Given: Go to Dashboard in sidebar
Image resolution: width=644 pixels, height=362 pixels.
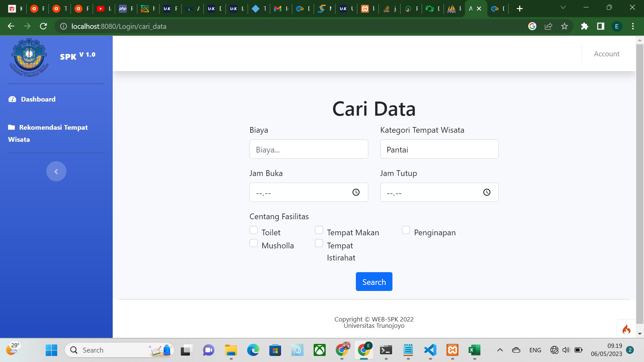Looking at the screenshot, I should point(38,99).
